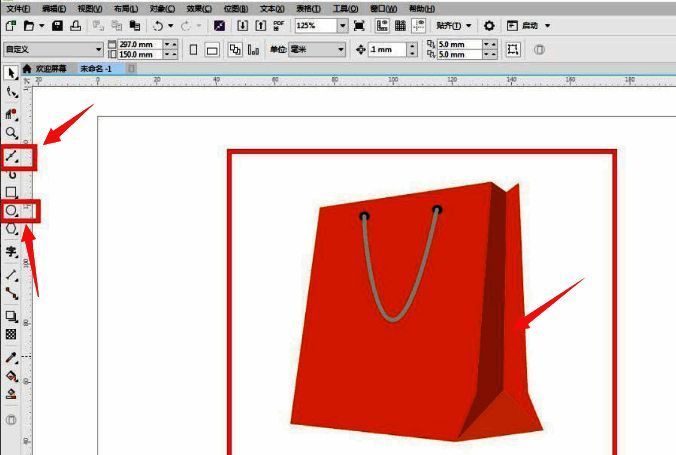Image resolution: width=676 pixels, height=455 pixels.
Task: Open the 125% zoom level dropdown
Action: click(x=343, y=25)
